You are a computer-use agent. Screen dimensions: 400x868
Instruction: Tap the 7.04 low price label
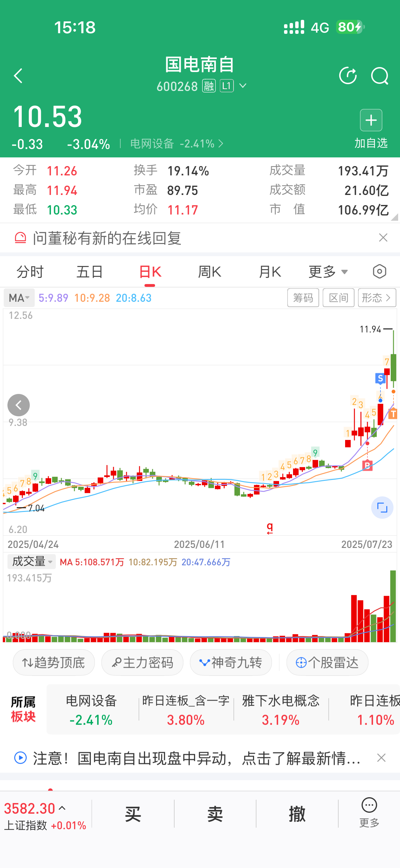click(36, 508)
